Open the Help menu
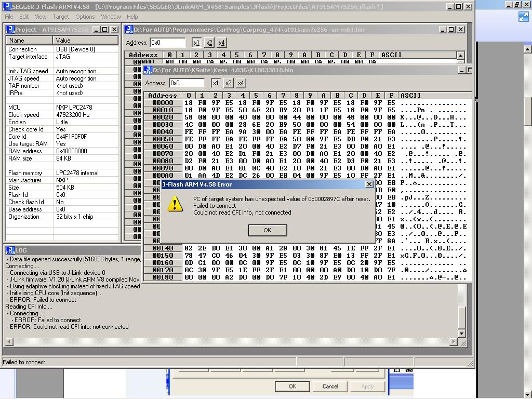532x399 pixels. [132, 17]
